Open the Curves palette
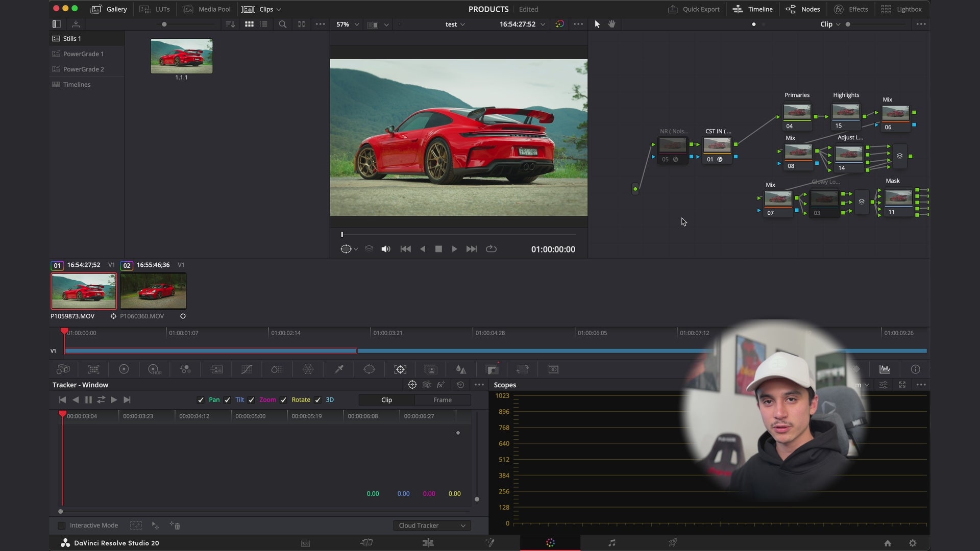980x551 pixels. 247,369
